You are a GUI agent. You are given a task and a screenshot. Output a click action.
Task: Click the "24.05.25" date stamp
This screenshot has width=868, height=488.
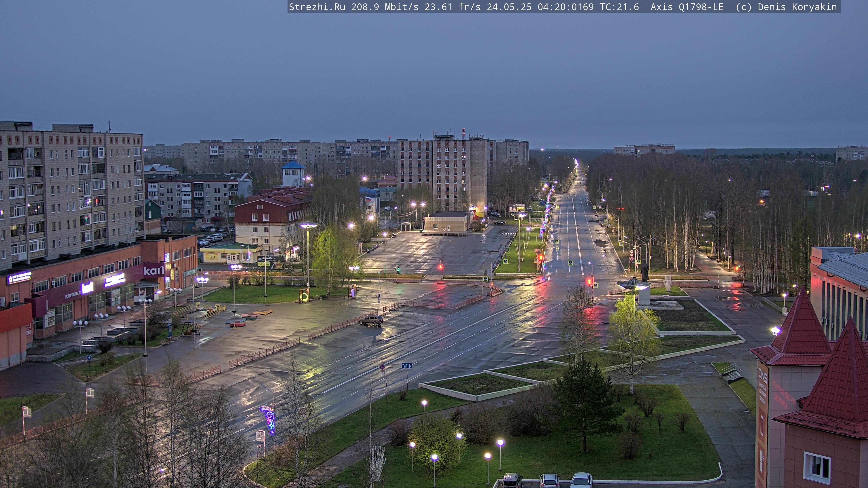(509, 7)
